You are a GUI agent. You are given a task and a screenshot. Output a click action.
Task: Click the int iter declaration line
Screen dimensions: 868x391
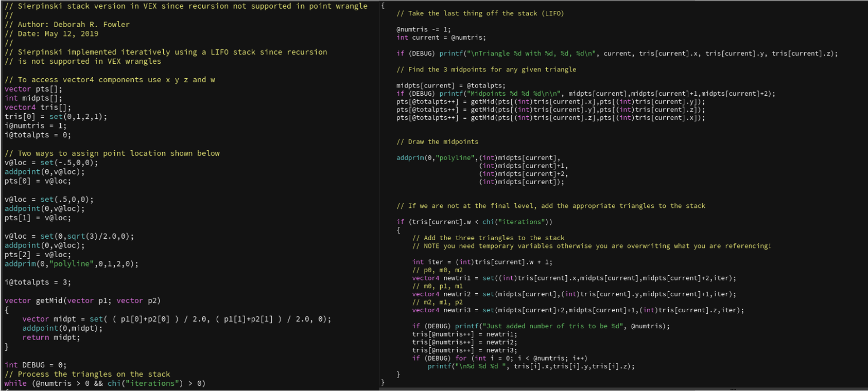(x=482, y=262)
